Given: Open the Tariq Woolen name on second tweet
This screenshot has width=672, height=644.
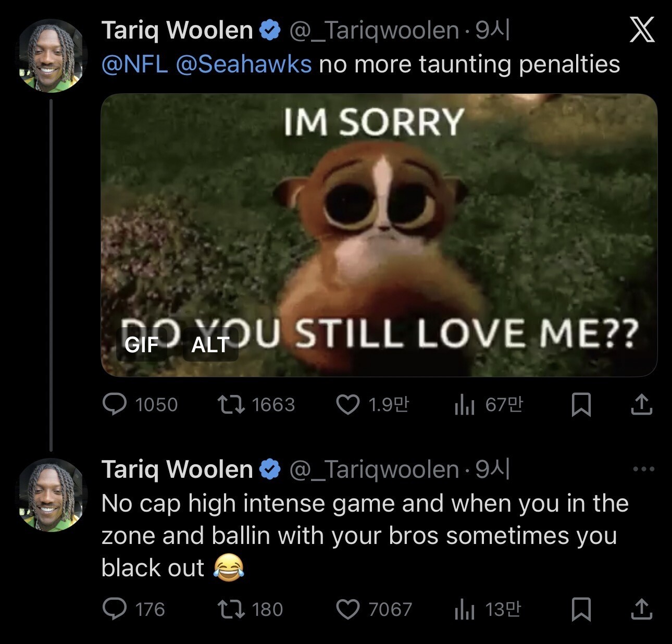Looking at the screenshot, I should [177, 469].
